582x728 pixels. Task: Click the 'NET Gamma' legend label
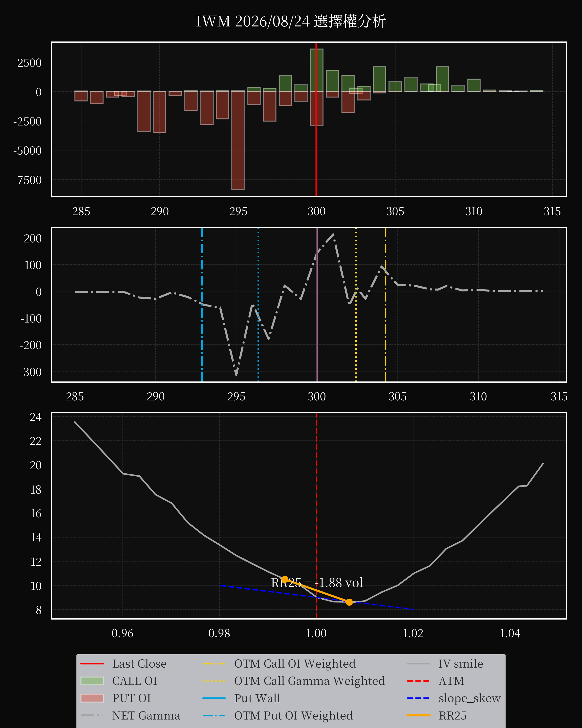[146, 715]
